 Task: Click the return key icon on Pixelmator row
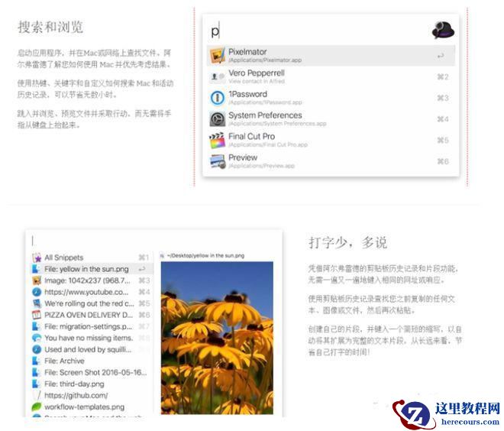[441, 56]
